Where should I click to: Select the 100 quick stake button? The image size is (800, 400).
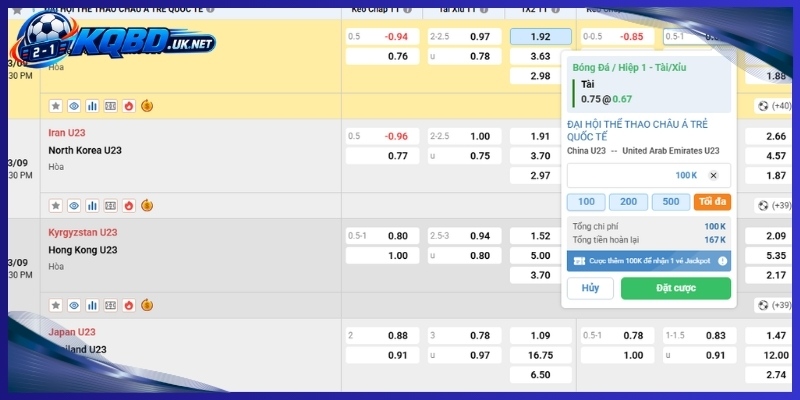click(586, 202)
